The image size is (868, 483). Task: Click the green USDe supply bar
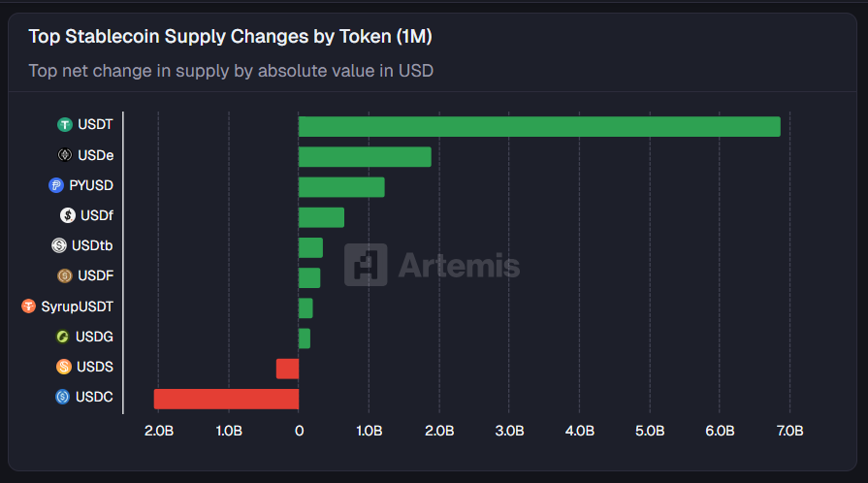[x=365, y=157]
